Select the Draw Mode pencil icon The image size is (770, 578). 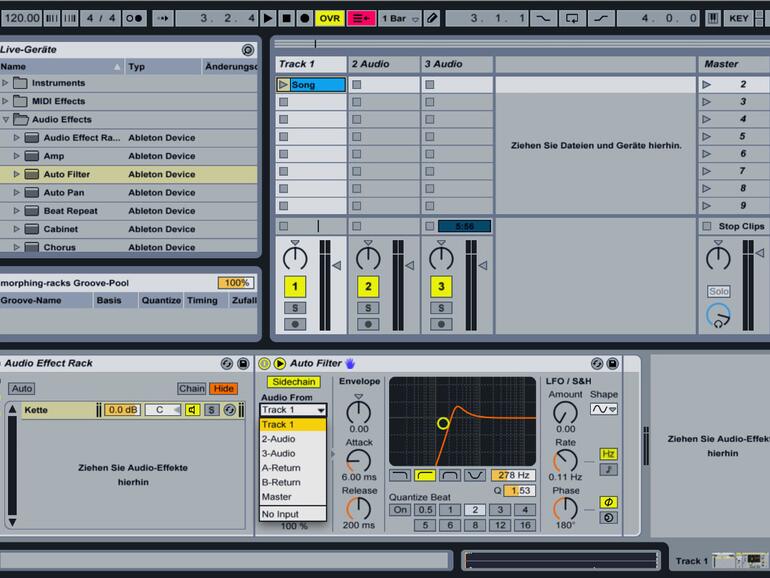click(x=431, y=18)
